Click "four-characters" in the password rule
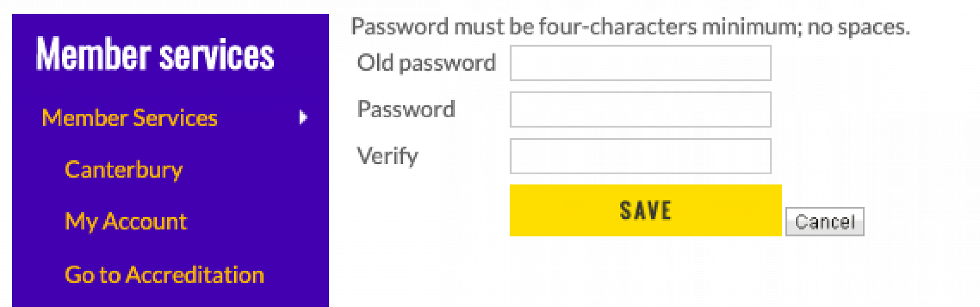This screenshot has width=980, height=307. 617,27
